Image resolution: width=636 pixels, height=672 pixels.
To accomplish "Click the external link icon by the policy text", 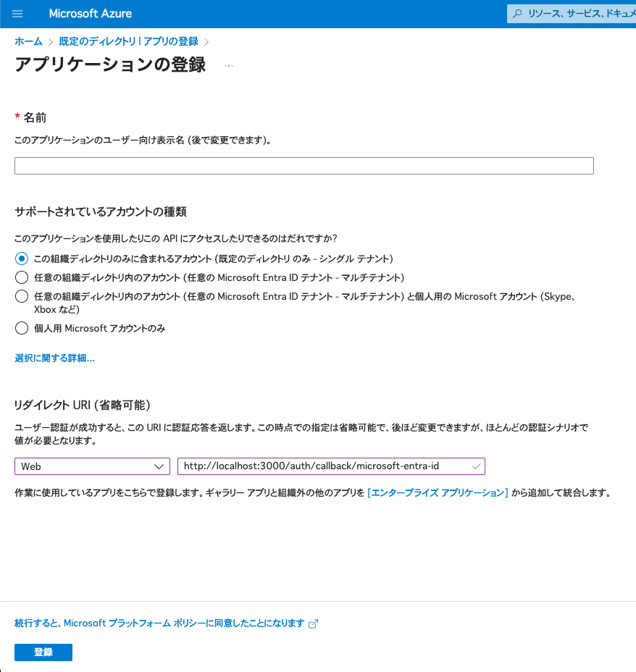I will point(313,623).
